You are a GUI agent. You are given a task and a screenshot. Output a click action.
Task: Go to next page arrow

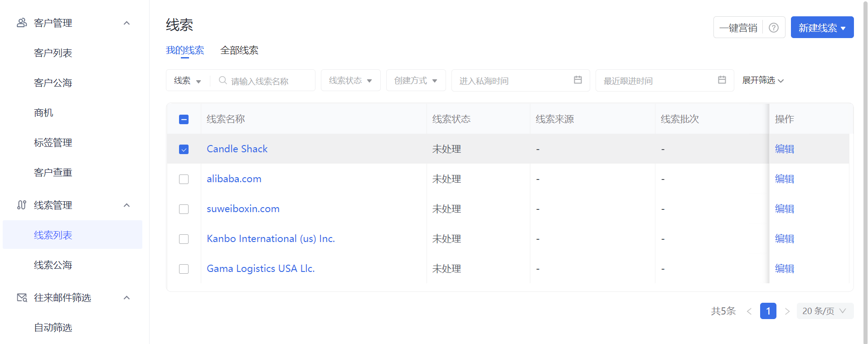(787, 311)
